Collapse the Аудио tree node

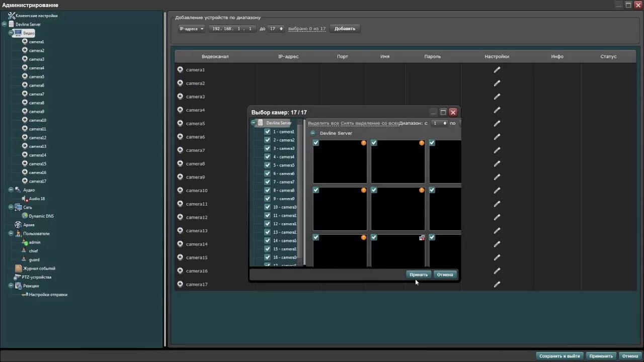[11, 190]
